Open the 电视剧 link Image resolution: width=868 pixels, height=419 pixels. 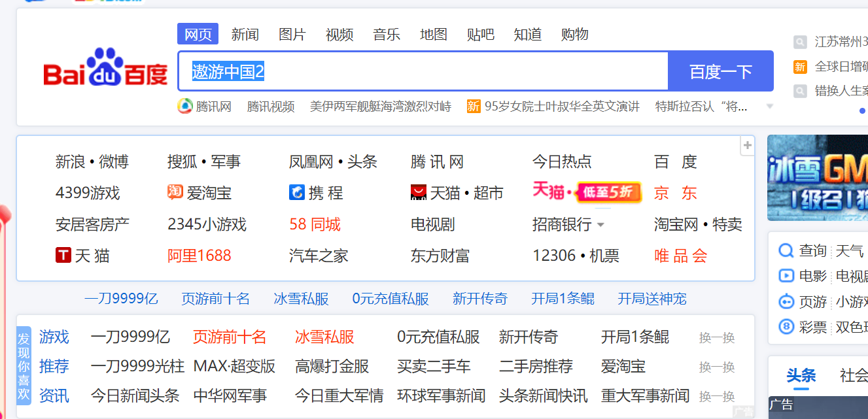(432, 224)
